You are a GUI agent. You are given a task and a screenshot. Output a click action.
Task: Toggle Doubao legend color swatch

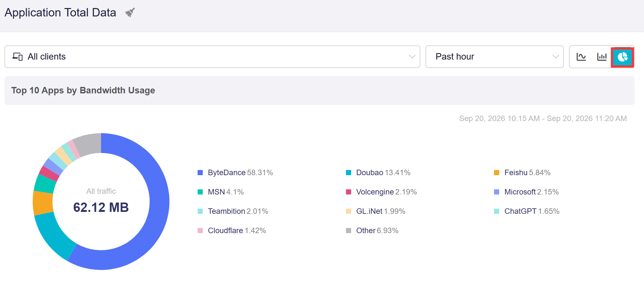click(349, 173)
